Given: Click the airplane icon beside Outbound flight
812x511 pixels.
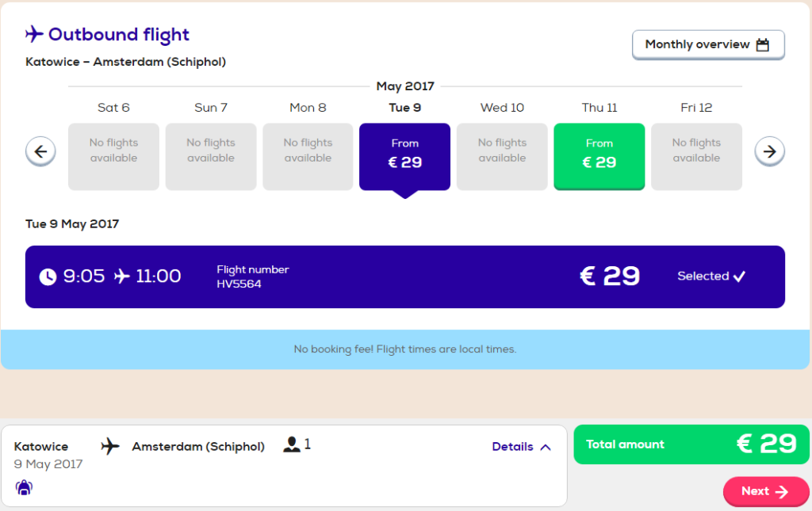Looking at the screenshot, I should pos(34,34).
